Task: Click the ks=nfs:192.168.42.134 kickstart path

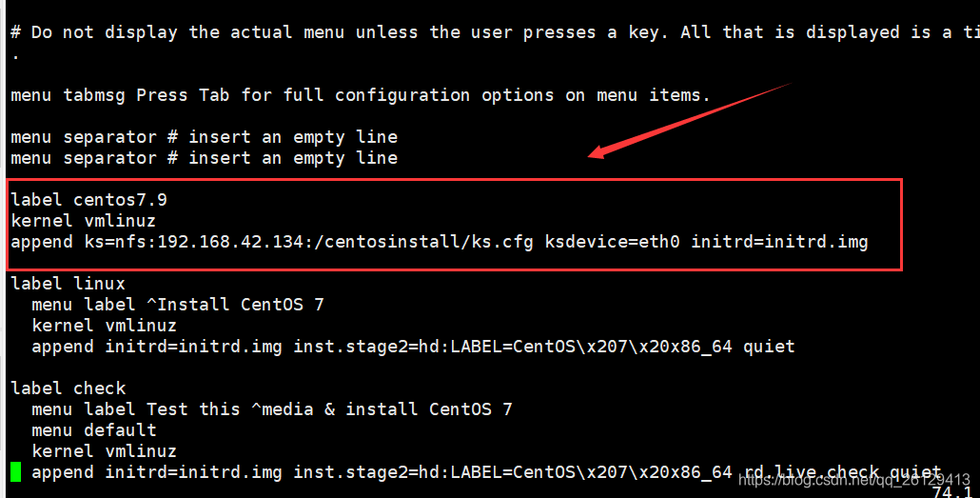Action: (x=309, y=242)
